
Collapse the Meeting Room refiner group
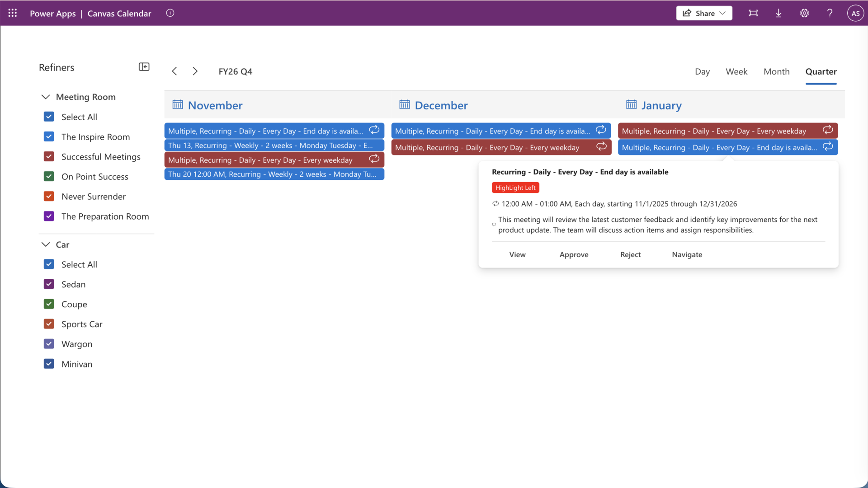[46, 97]
